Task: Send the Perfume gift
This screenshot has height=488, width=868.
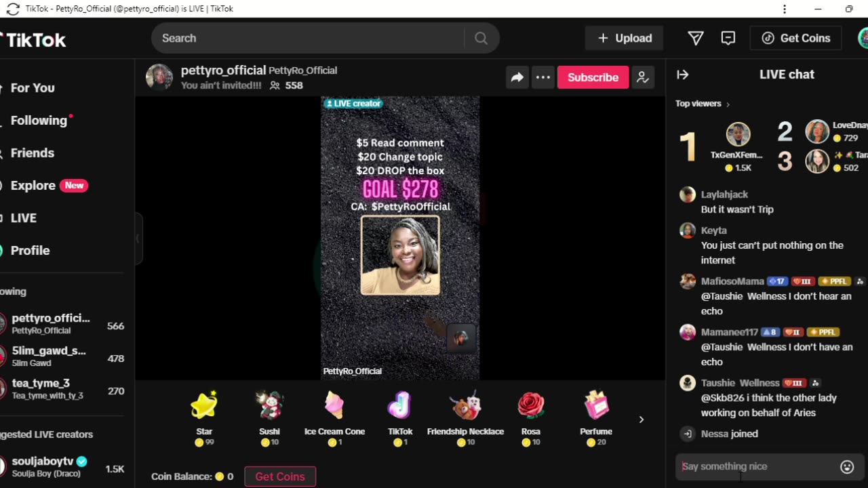Action: point(596,418)
